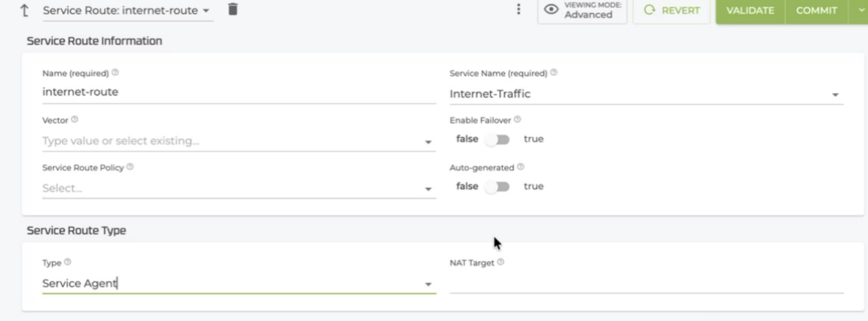Toggle the Enable Failover switch
The image size is (868, 321).
click(x=497, y=139)
